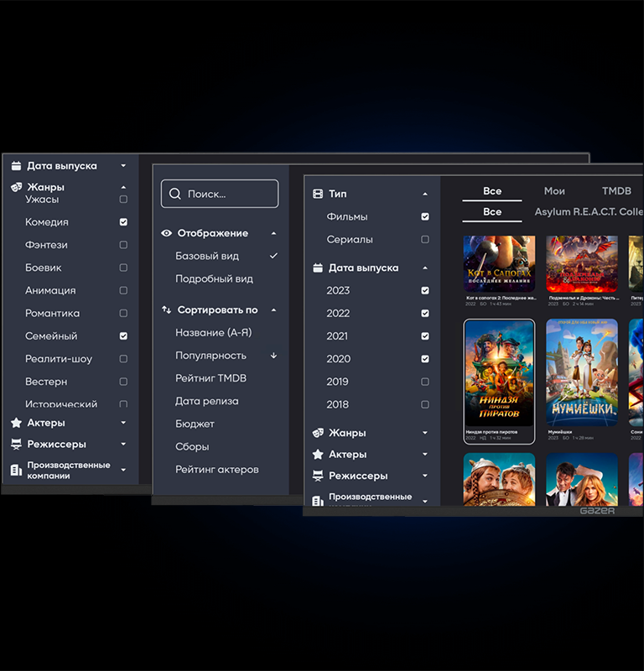
Task: Uncheck the 2021 year checkbox
Action: coord(425,336)
